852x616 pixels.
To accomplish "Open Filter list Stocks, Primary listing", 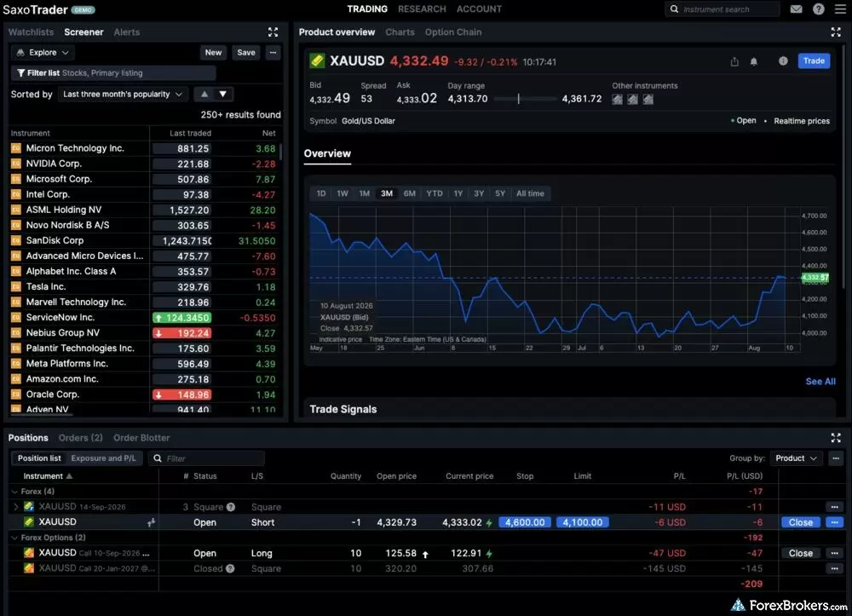I will pyautogui.click(x=113, y=72).
